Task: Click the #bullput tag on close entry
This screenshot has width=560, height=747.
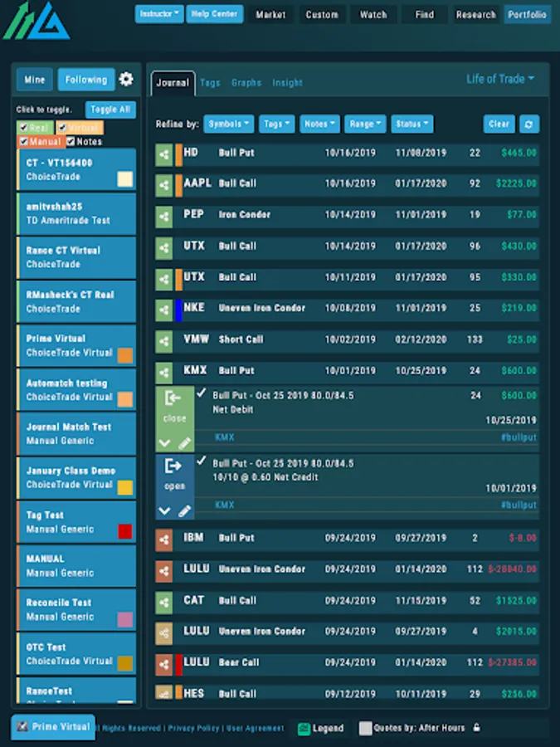Action: coord(519,437)
